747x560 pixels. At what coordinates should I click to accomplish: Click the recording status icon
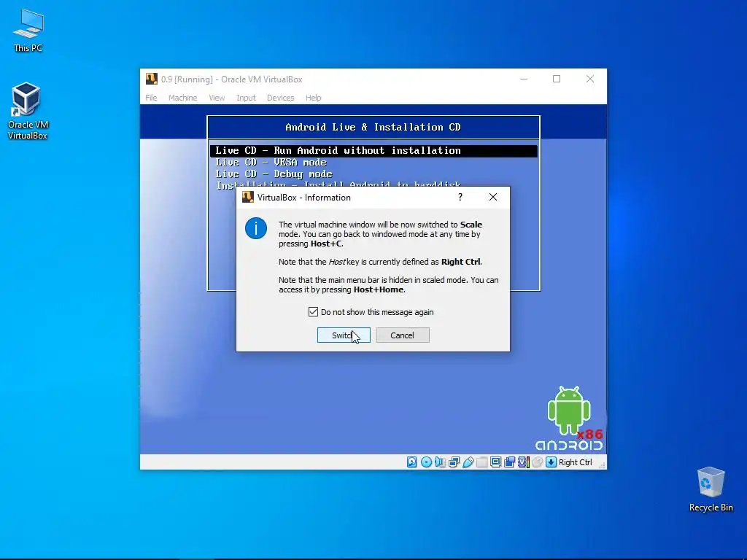(x=509, y=462)
